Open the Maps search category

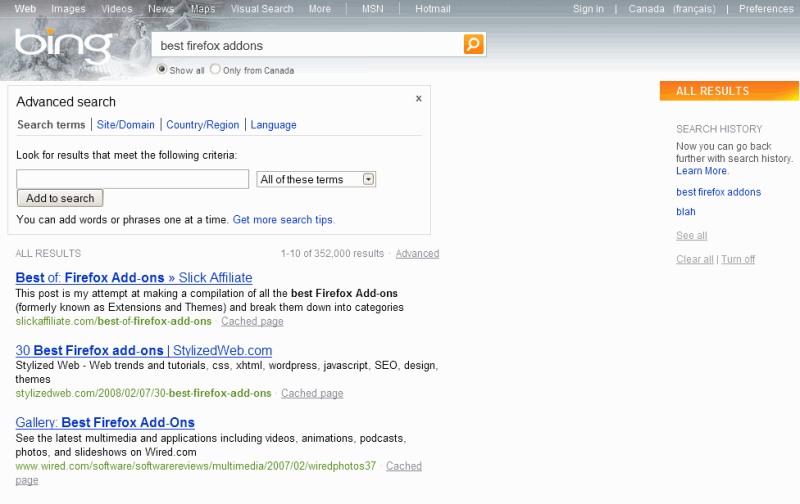click(x=203, y=9)
